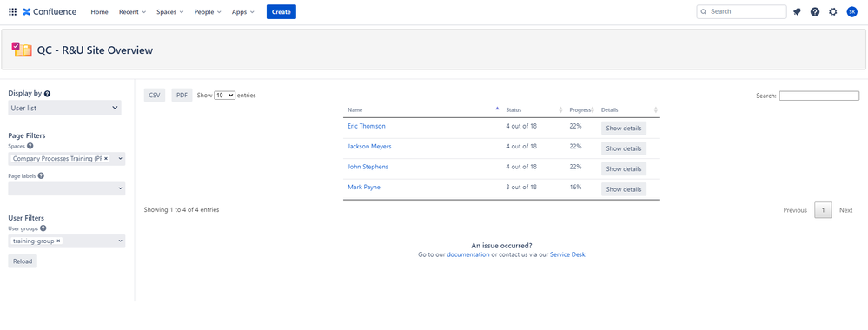Select page 1 in pagination
This screenshot has width=868, height=330.
[823, 210]
